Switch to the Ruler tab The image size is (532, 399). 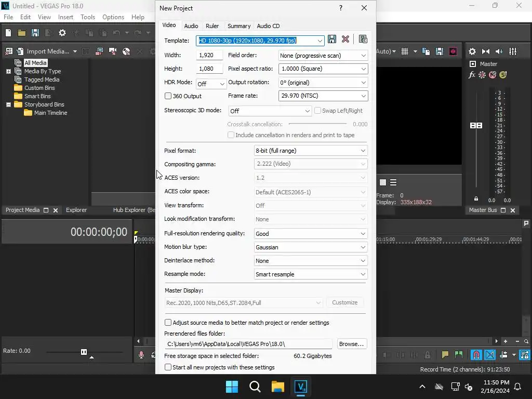pos(212,26)
